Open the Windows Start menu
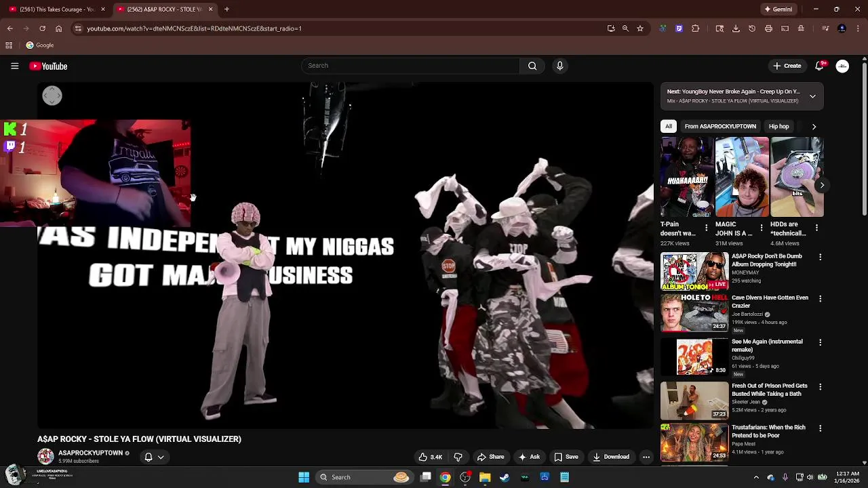Viewport: 868px width, 488px height. click(304, 477)
